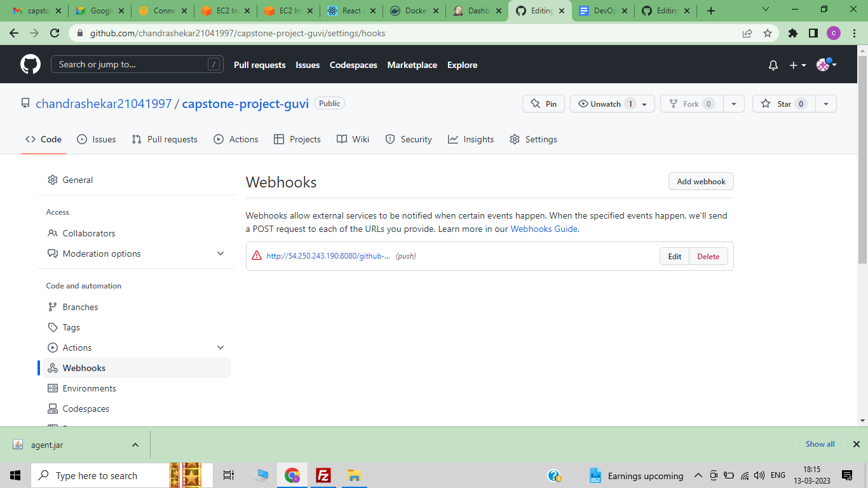Open the General repository settings

coord(78,180)
